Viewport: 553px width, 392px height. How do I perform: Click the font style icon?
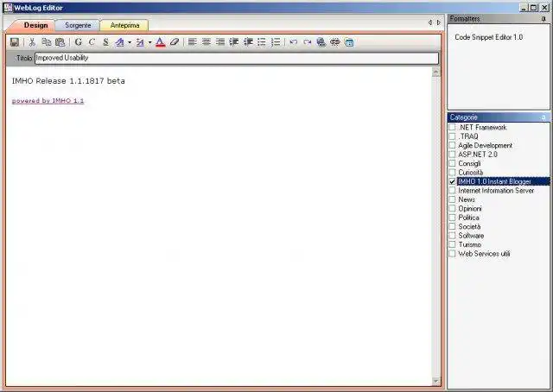click(x=120, y=42)
